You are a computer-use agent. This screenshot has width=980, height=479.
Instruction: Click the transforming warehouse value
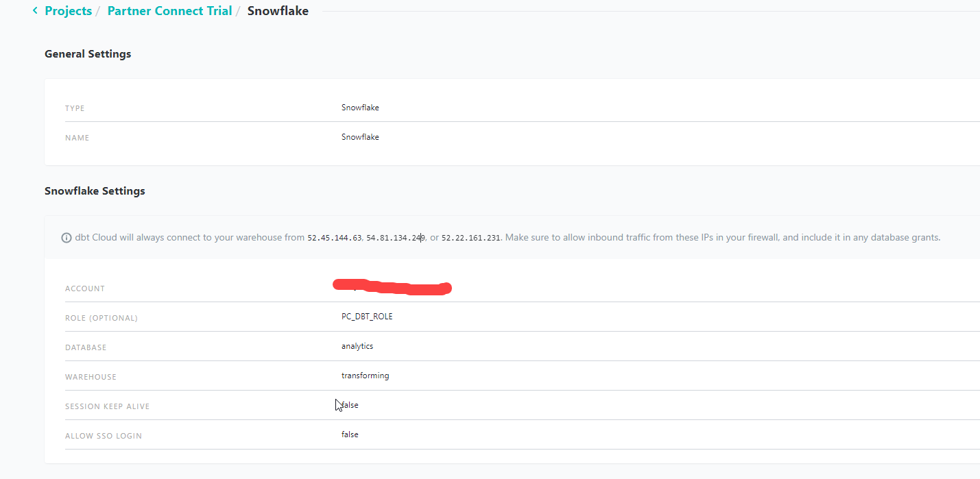[366, 376]
